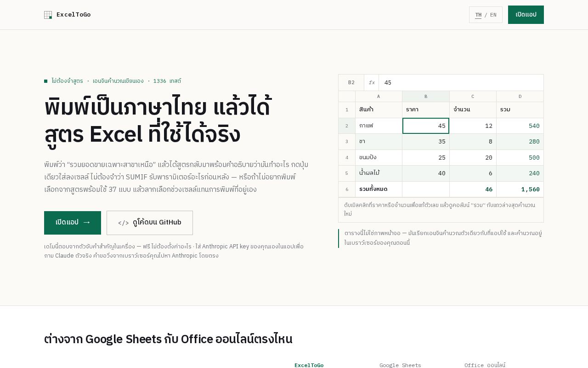This screenshot has width=588, height=368.
Task: Click the Google Sheets comparison column heading
Action: (x=400, y=365)
